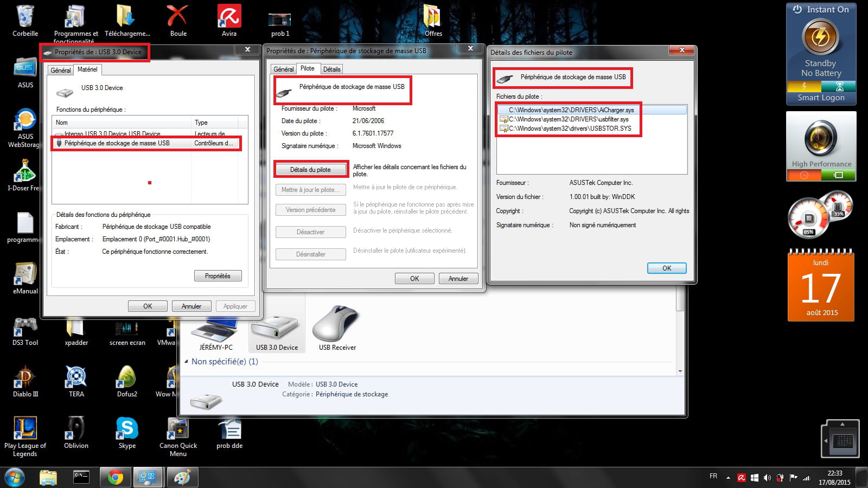Open the prob 1 image file
Screen dimensions: 868x488
[x=280, y=24]
